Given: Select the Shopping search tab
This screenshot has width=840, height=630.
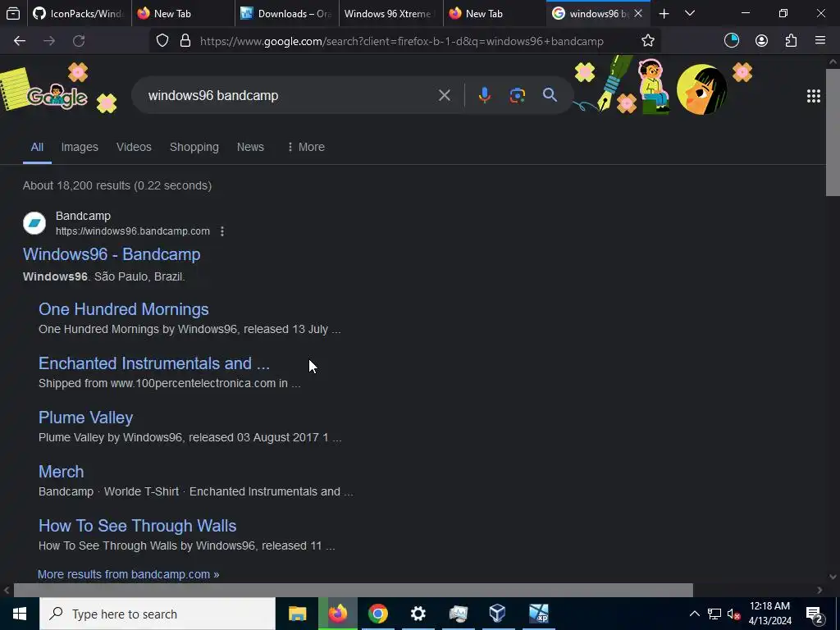Looking at the screenshot, I should pyautogui.click(x=194, y=147).
